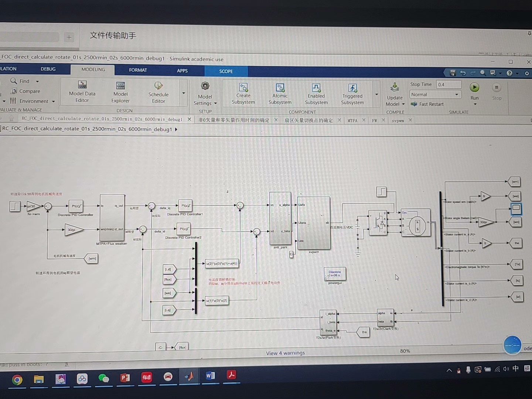Click the Undo arrow in quick access toolbar
Image resolution: width=532 pixels, height=399 pixels.
point(463,73)
